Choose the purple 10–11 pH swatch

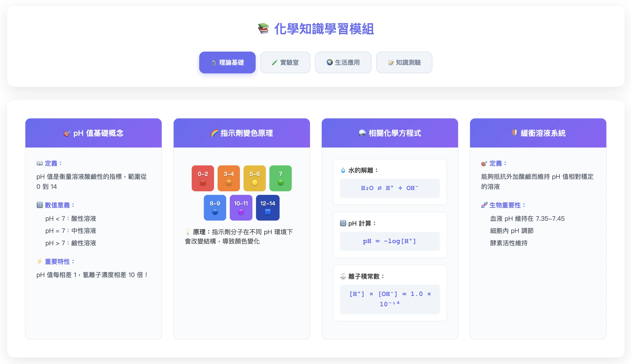point(241,208)
